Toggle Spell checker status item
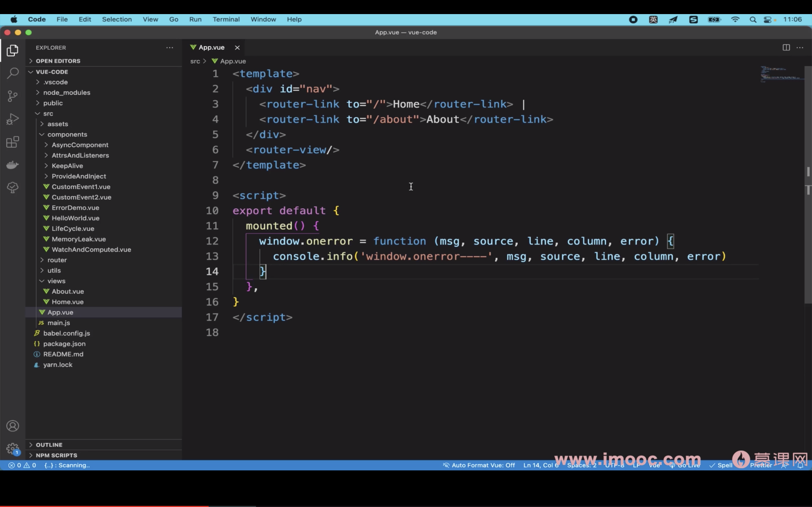The width and height of the screenshot is (812, 507). pos(721,465)
